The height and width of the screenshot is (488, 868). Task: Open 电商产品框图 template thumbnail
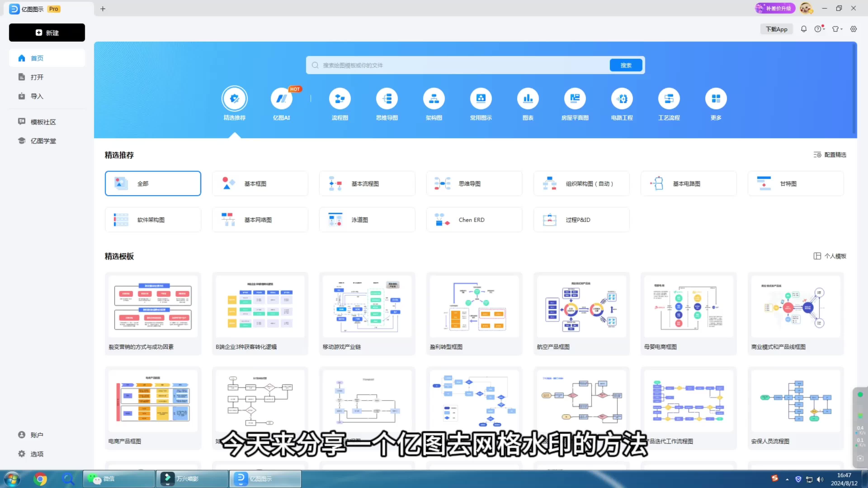pyautogui.click(x=153, y=401)
